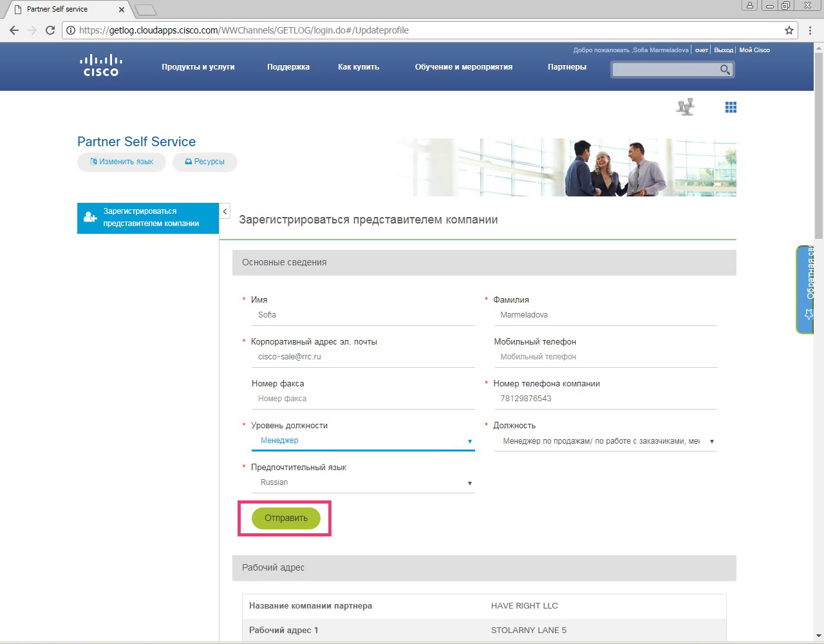Click Основные сведения section header
The image size is (824, 644).
[x=484, y=263]
